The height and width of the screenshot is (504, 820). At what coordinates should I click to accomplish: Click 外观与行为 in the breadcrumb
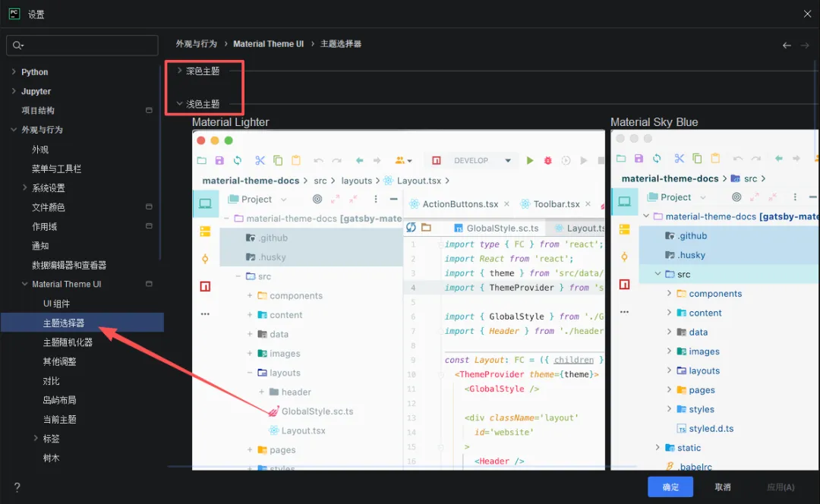[196, 44]
